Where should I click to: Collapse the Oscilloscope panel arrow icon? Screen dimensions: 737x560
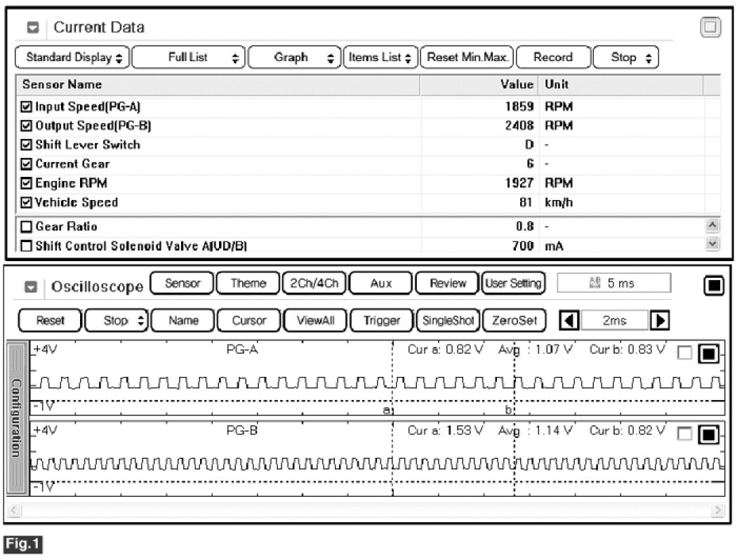[x=30, y=287]
